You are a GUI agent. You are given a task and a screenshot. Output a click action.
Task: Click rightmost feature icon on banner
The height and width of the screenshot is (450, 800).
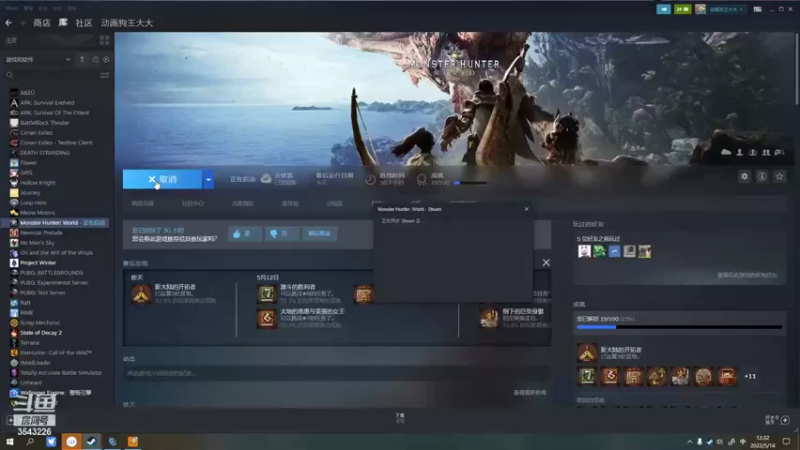pyautogui.click(x=779, y=153)
